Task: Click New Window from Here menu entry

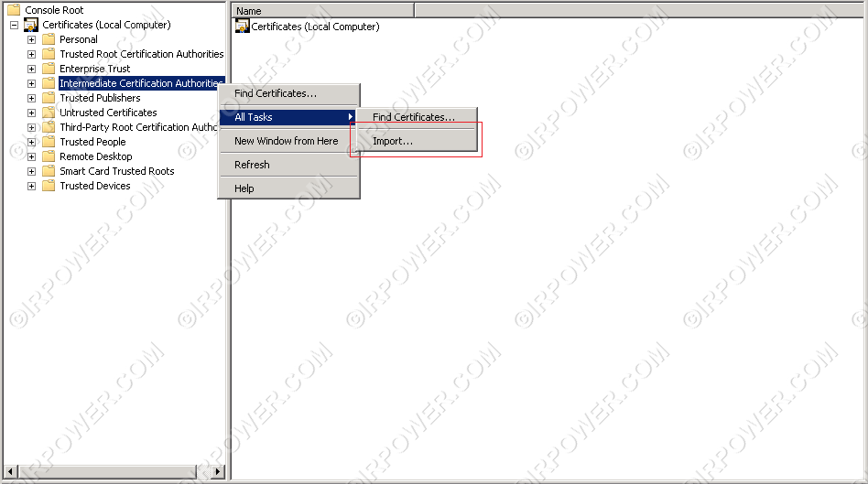Action: 286,141
